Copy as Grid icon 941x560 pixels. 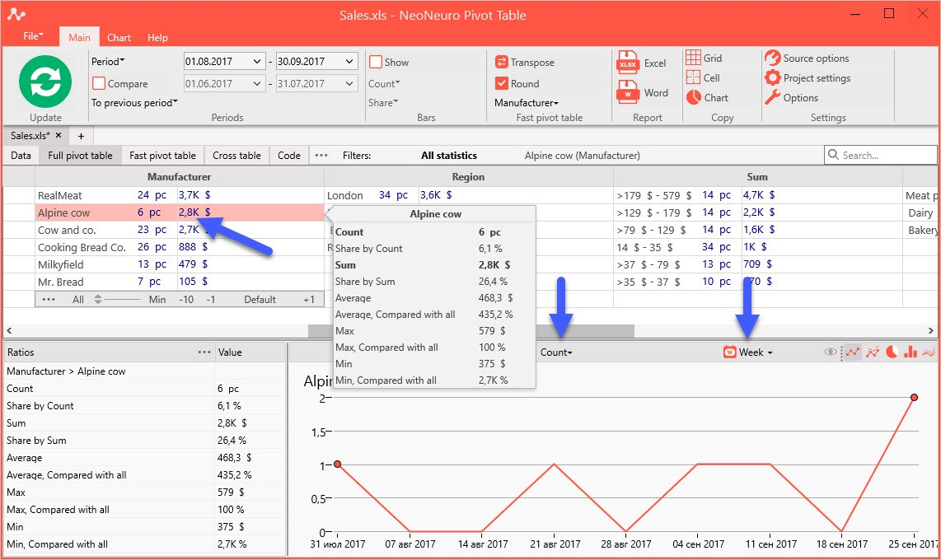point(693,58)
